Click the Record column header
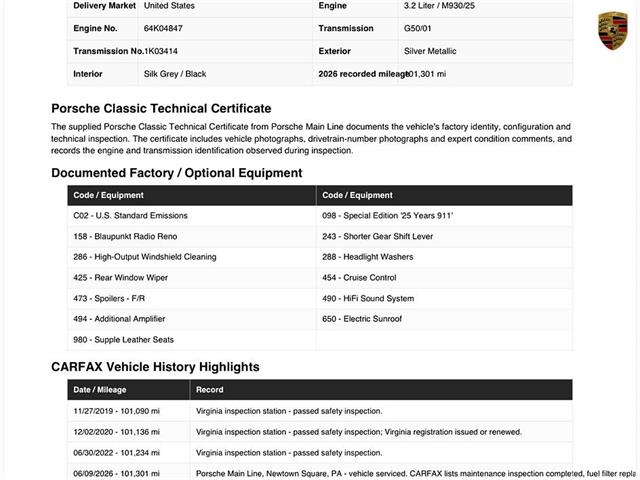Screen dimensions: 640x480 tap(209, 390)
